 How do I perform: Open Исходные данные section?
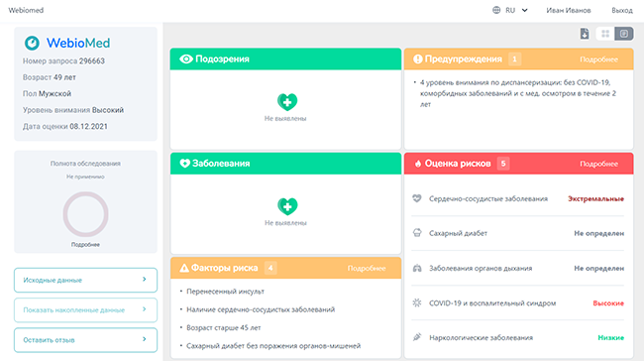[x=85, y=280]
